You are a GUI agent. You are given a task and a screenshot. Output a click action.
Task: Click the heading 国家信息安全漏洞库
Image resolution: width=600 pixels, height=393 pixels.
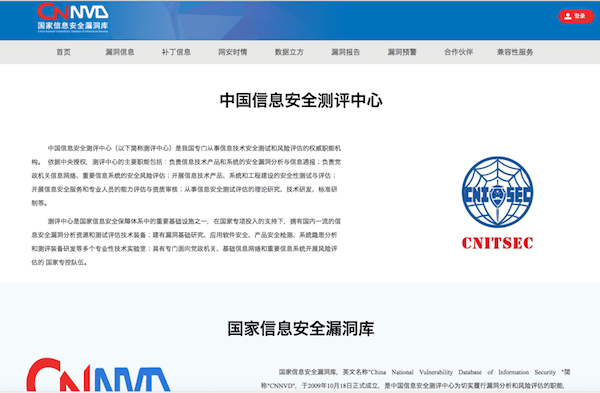(301, 329)
